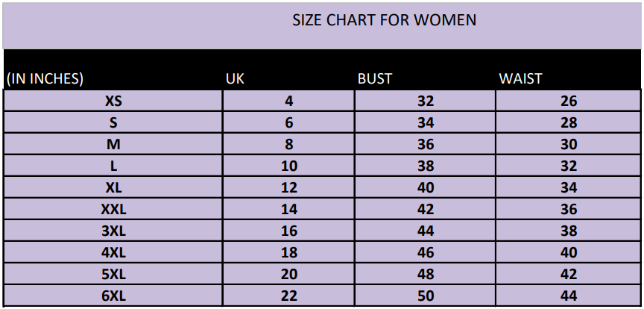The width and height of the screenshot is (644, 309).
Task: Select the M size row label
Action: 113,145
